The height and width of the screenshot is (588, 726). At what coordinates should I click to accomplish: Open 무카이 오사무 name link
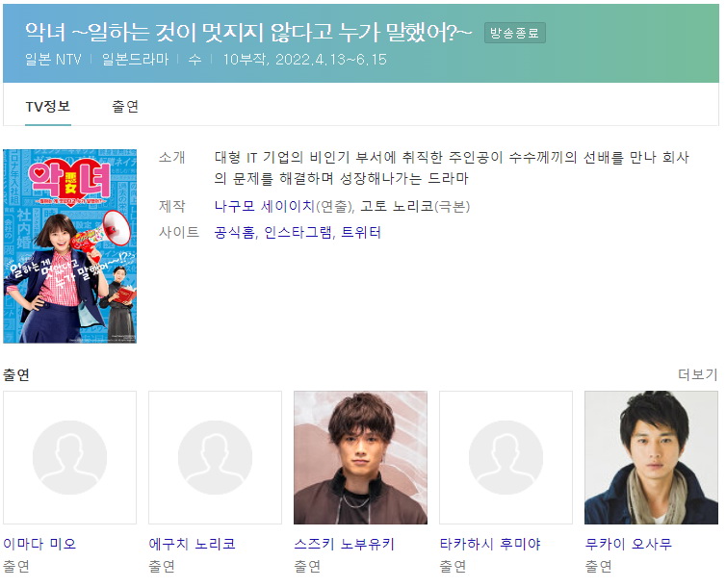tap(629, 544)
